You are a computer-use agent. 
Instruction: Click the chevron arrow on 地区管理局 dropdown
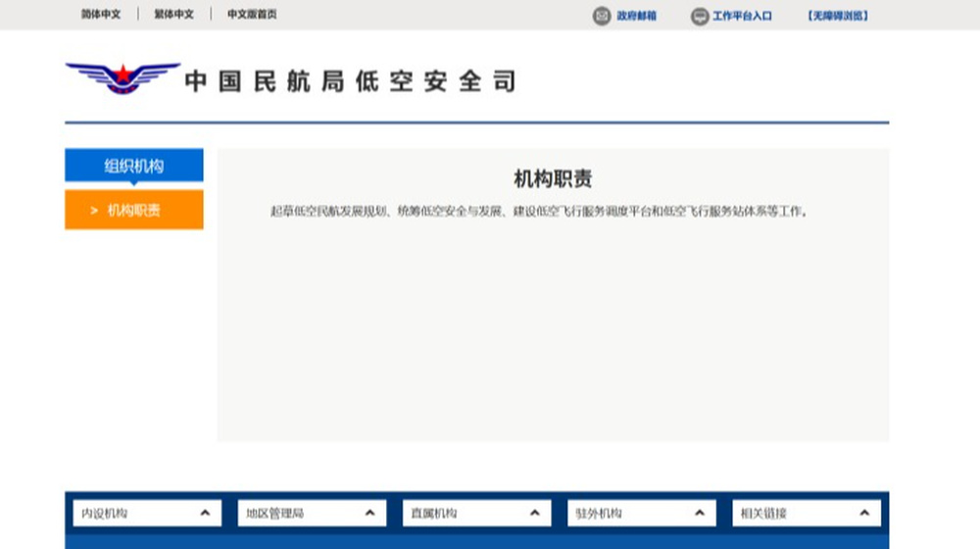[x=370, y=513]
